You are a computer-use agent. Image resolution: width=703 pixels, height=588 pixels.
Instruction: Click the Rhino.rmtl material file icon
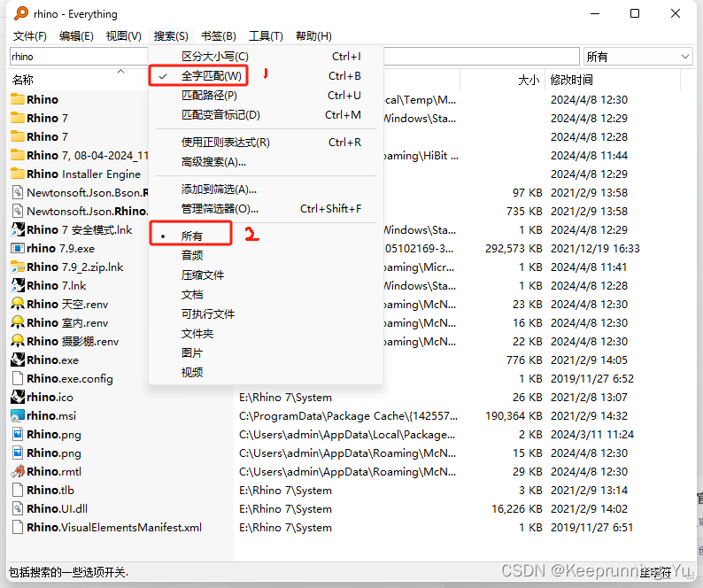click(18, 471)
